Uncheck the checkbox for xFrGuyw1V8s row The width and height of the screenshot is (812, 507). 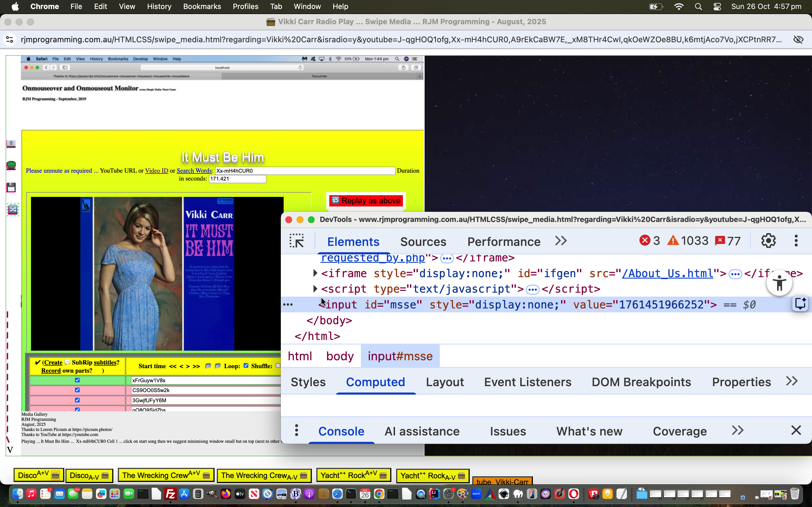coord(77,380)
